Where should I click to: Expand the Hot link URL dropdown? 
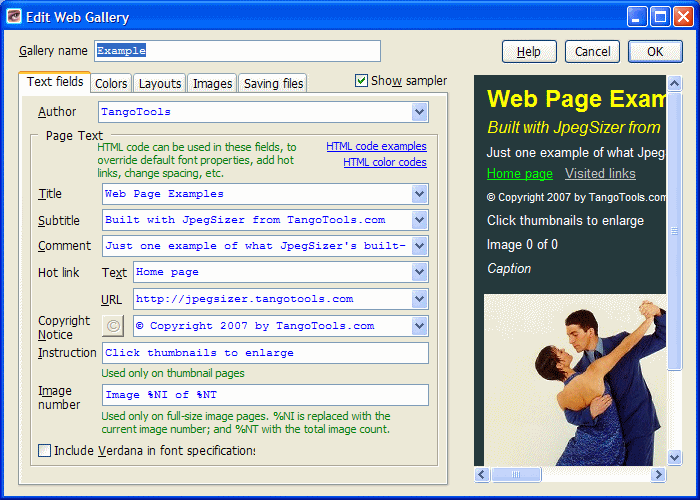pos(420,299)
